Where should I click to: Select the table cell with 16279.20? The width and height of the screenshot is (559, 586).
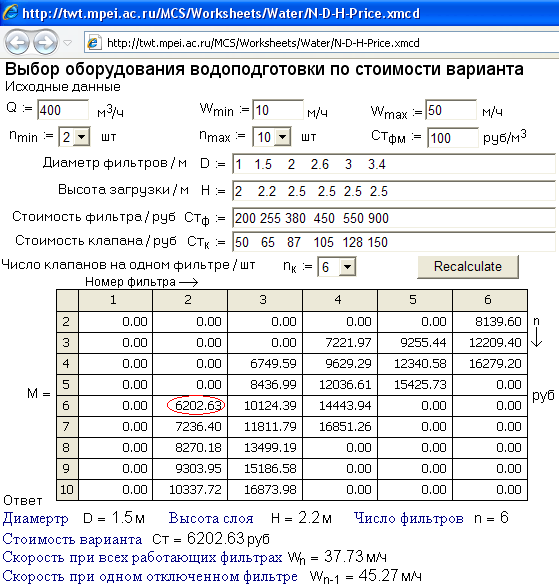tap(490, 363)
